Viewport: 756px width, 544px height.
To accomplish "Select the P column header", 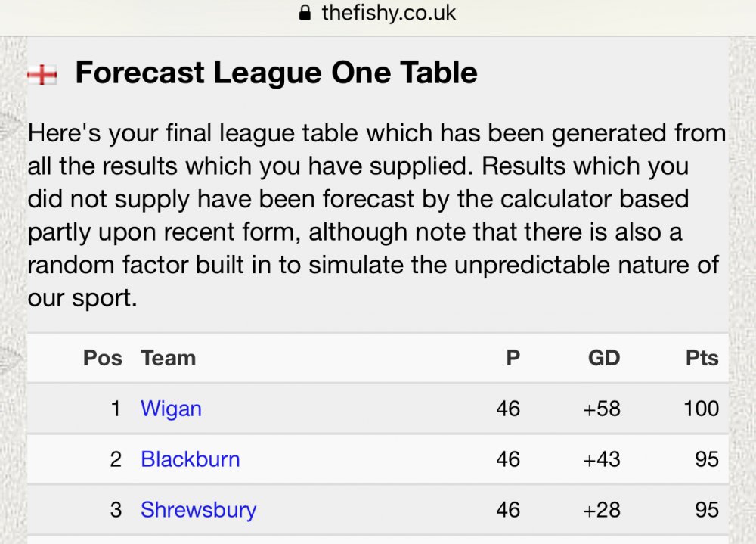I will click(513, 358).
